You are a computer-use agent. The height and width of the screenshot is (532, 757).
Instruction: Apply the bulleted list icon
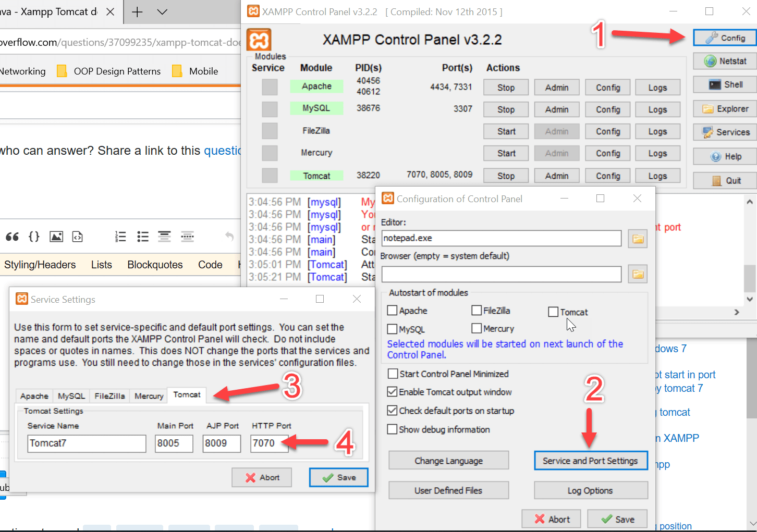pyautogui.click(x=142, y=237)
